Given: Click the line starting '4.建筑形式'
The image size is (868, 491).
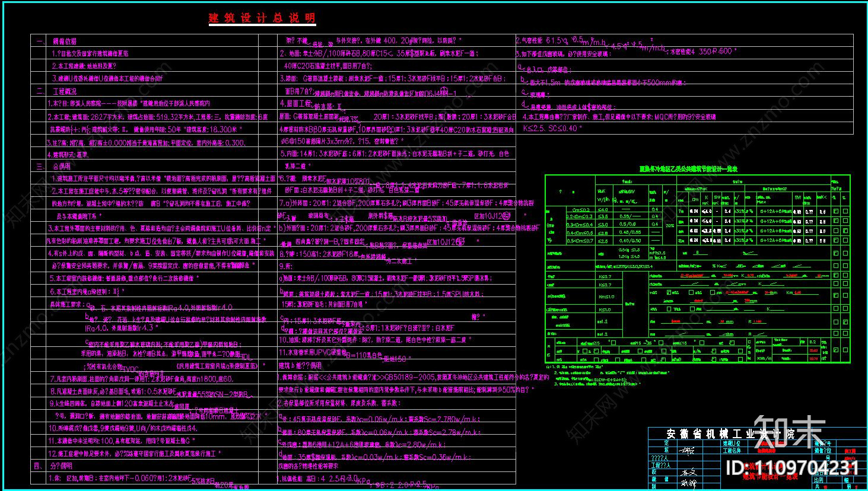Looking at the screenshot, I should click(68, 155).
